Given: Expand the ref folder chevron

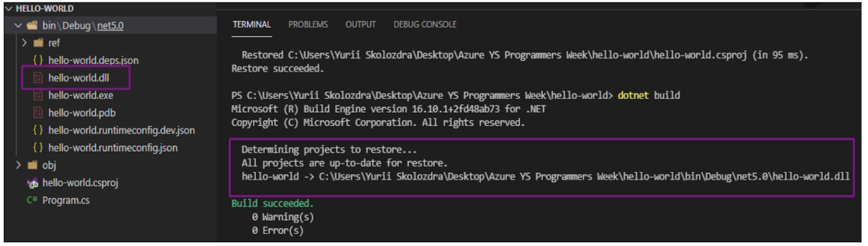Looking at the screenshot, I should pyautogui.click(x=24, y=43).
